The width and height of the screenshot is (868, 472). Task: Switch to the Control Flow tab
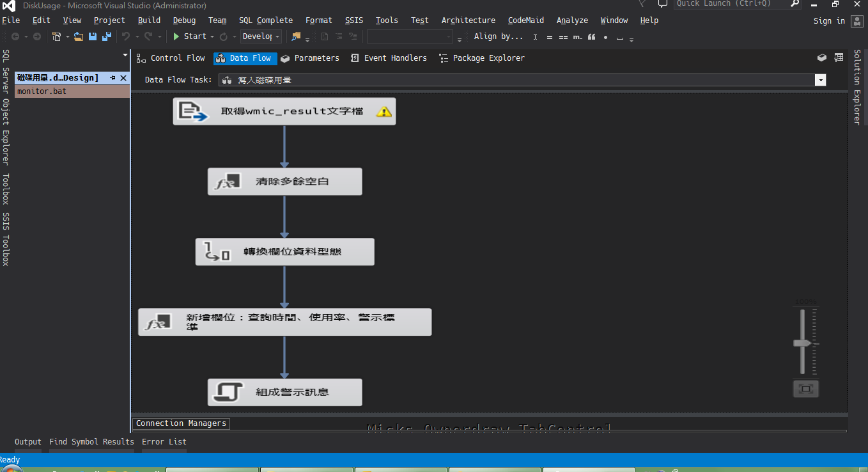[x=171, y=58]
